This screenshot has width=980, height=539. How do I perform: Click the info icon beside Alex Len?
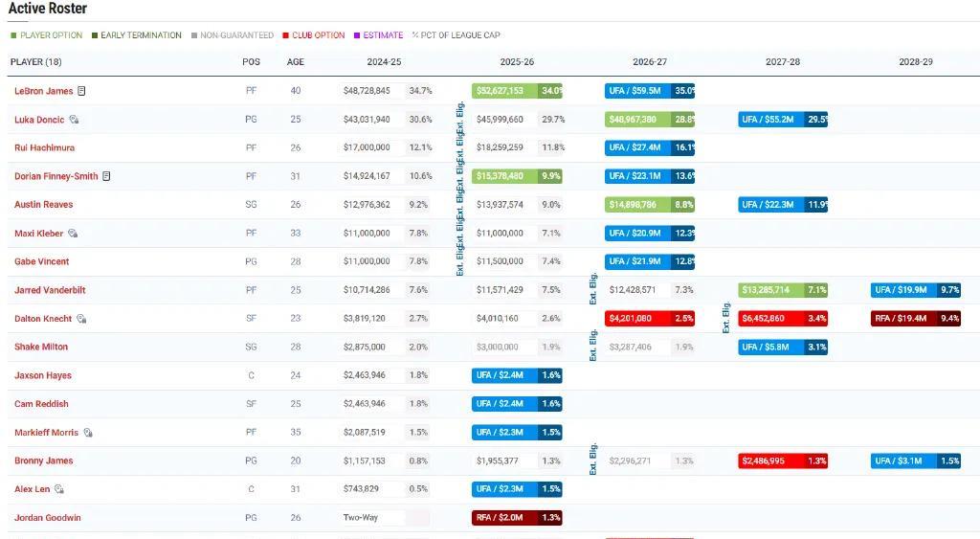tap(58, 489)
